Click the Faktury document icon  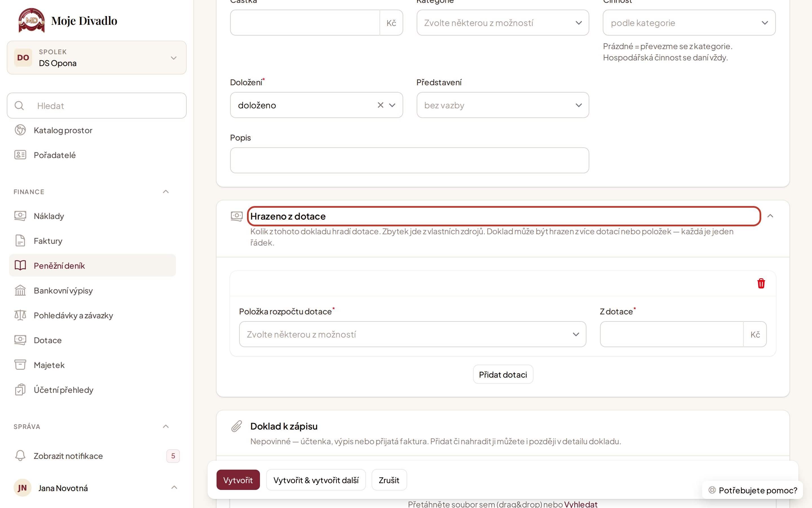(x=20, y=240)
